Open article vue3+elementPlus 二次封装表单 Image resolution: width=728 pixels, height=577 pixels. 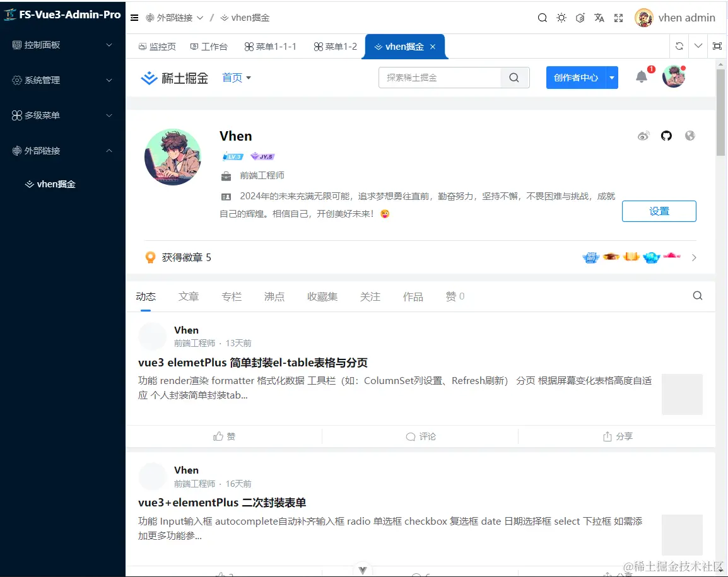click(222, 503)
